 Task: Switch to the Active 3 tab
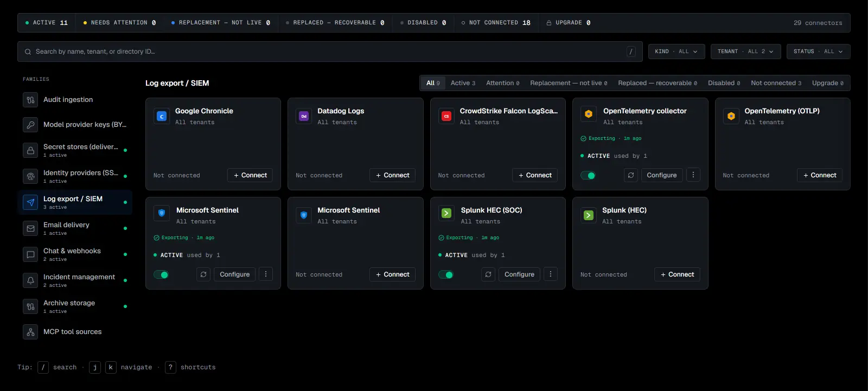[463, 83]
